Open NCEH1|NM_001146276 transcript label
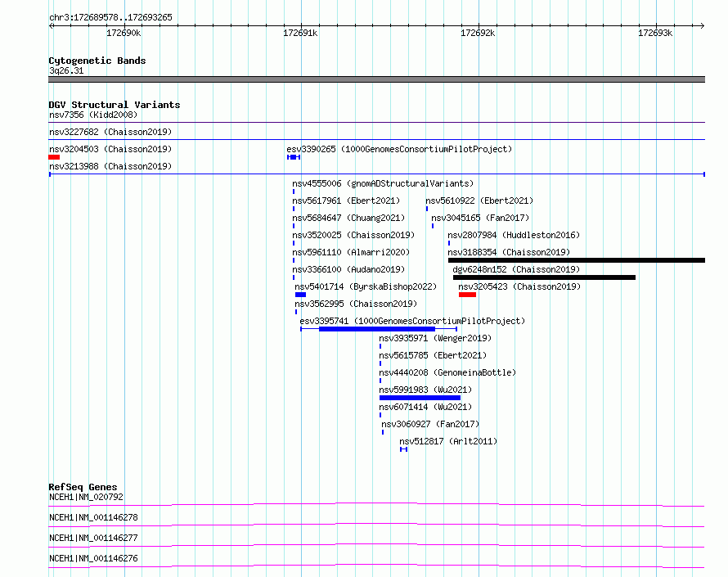Screen dimensions: 728x577 pos(93,558)
